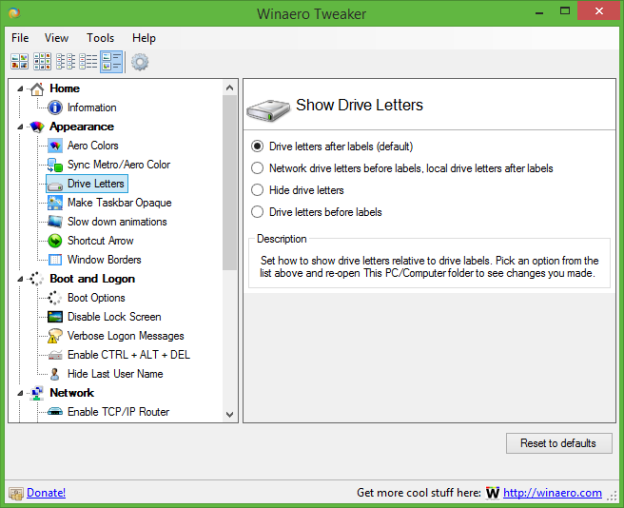Select Window Borders tree item
624x508 pixels.
(104, 260)
